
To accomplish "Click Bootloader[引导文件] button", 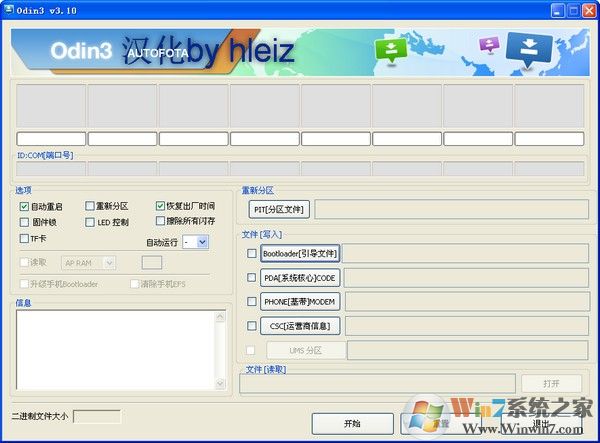I will (300, 253).
